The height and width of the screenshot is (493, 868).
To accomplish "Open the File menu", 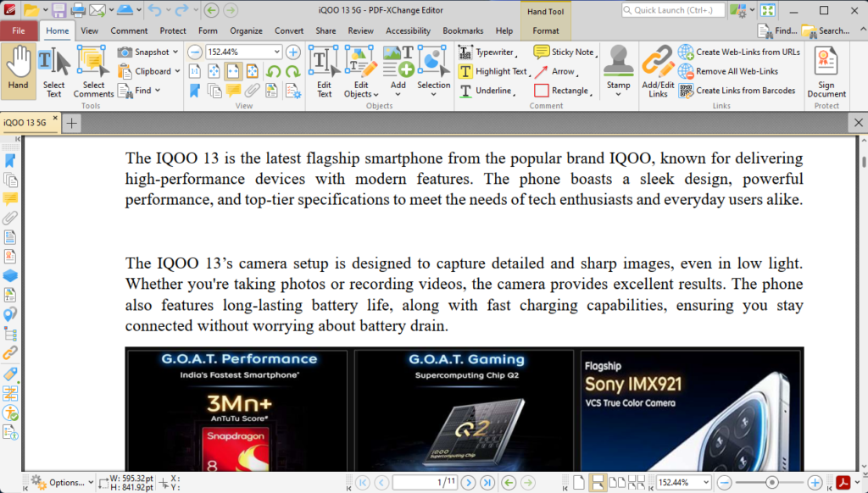I will 19,31.
